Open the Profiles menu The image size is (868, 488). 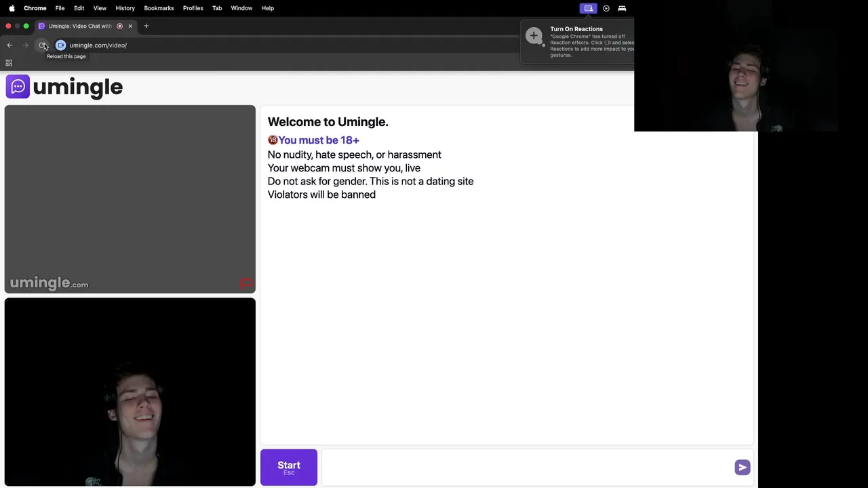[x=193, y=8]
